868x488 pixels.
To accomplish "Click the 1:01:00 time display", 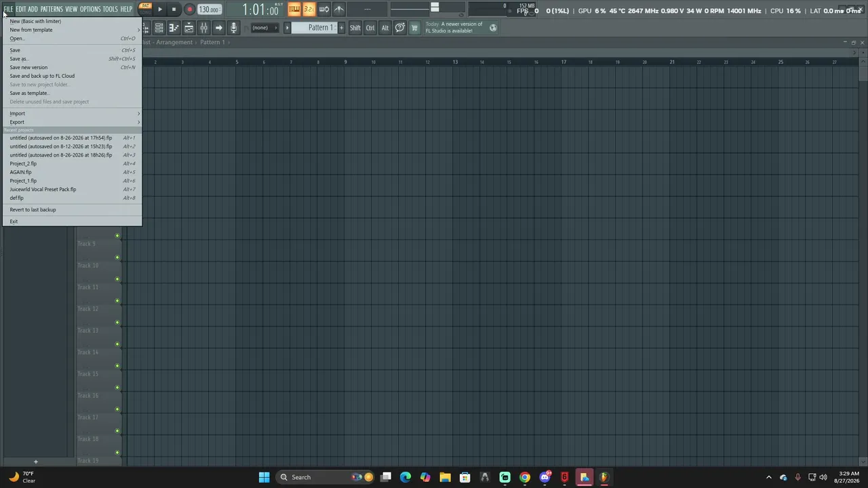I will pyautogui.click(x=260, y=9).
